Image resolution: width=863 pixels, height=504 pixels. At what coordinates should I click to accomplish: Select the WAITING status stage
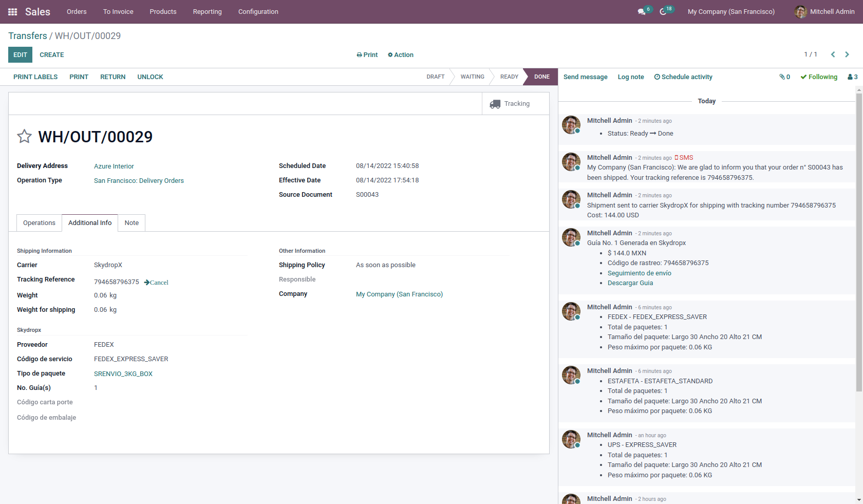[472, 77]
